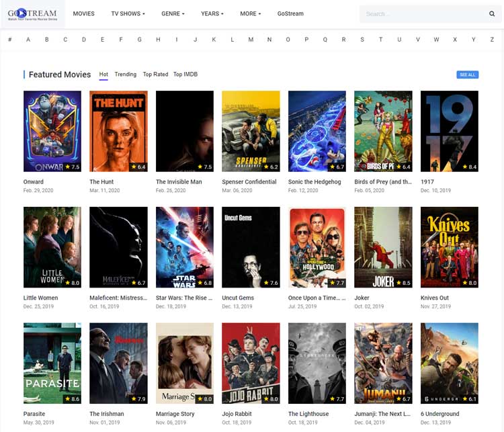The width and height of the screenshot is (504, 432).
Task: Click the '1917' title link
Action: tap(427, 181)
